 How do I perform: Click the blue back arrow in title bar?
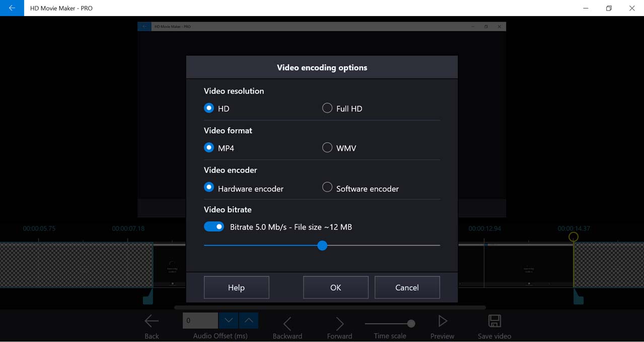(x=12, y=8)
